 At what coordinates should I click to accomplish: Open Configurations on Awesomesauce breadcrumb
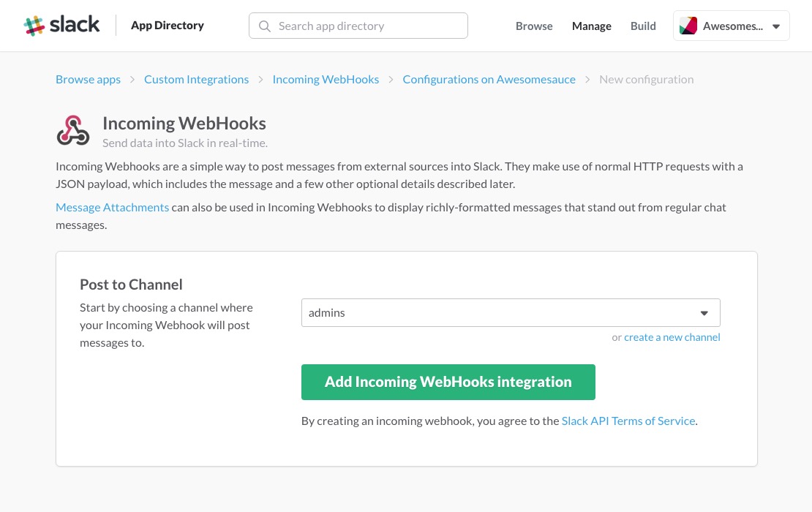tap(489, 79)
